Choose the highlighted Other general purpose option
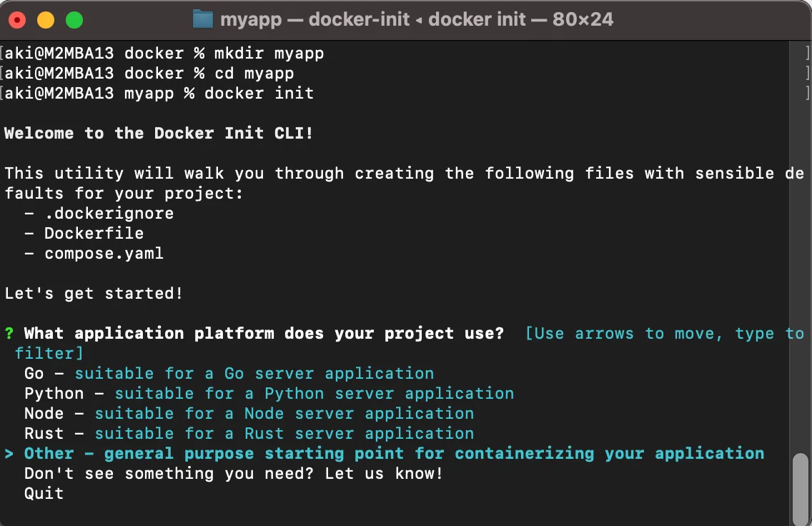812x526 pixels. [x=394, y=454]
